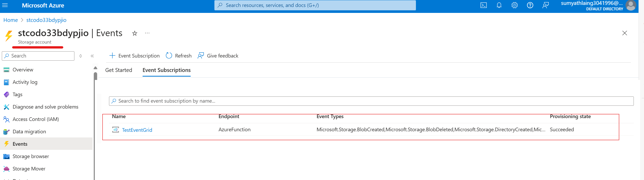Screen dimensions: 644x180
Task: Click the Endpoint column header
Action: coord(229,116)
